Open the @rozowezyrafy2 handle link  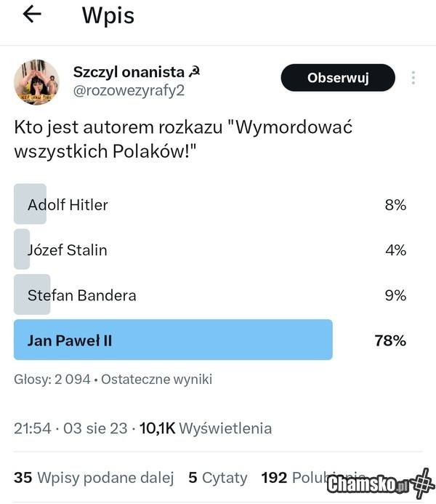tap(128, 89)
